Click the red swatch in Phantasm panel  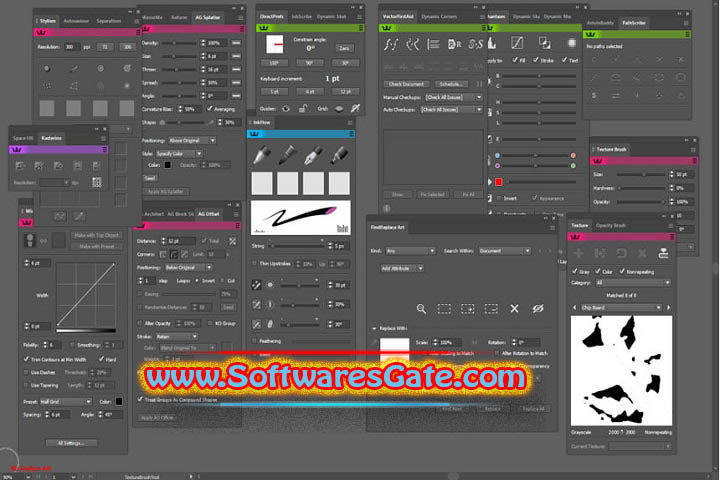coord(499,182)
